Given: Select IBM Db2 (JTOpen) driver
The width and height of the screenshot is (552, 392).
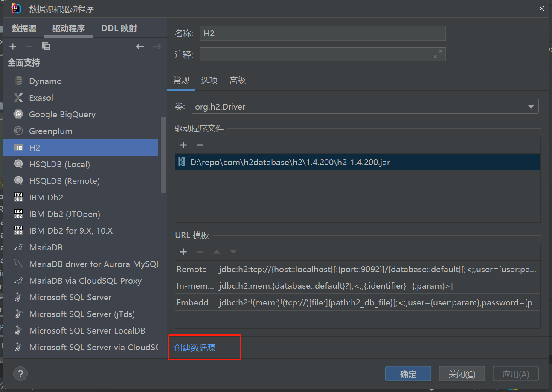Looking at the screenshot, I should point(81,214).
